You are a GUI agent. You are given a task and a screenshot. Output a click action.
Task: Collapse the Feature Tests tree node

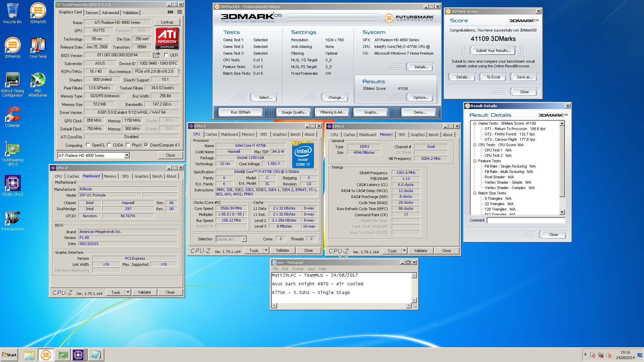[475, 161]
